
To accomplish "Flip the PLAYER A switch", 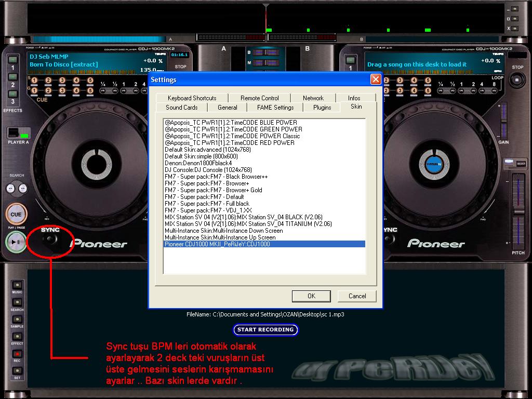I will pos(19,133).
